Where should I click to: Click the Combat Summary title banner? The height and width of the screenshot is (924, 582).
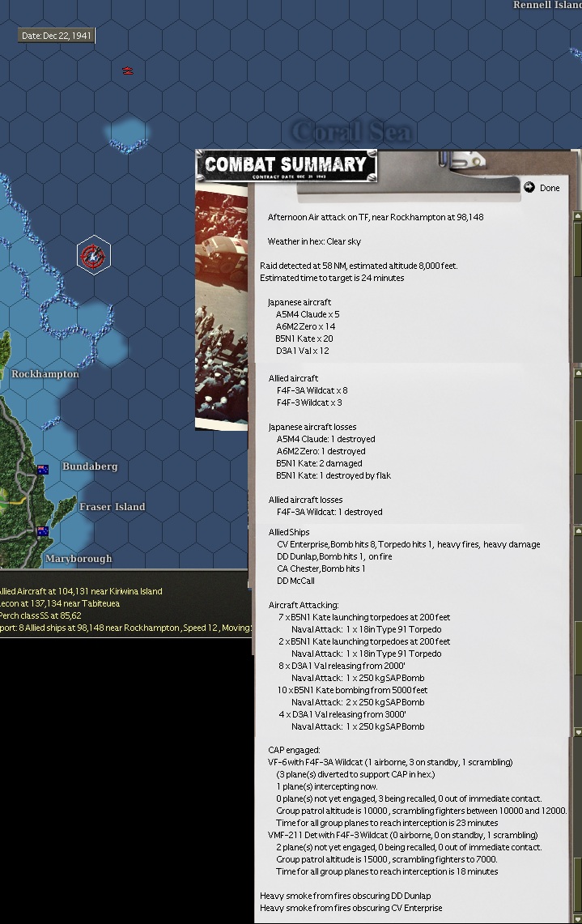pyautogui.click(x=287, y=165)
